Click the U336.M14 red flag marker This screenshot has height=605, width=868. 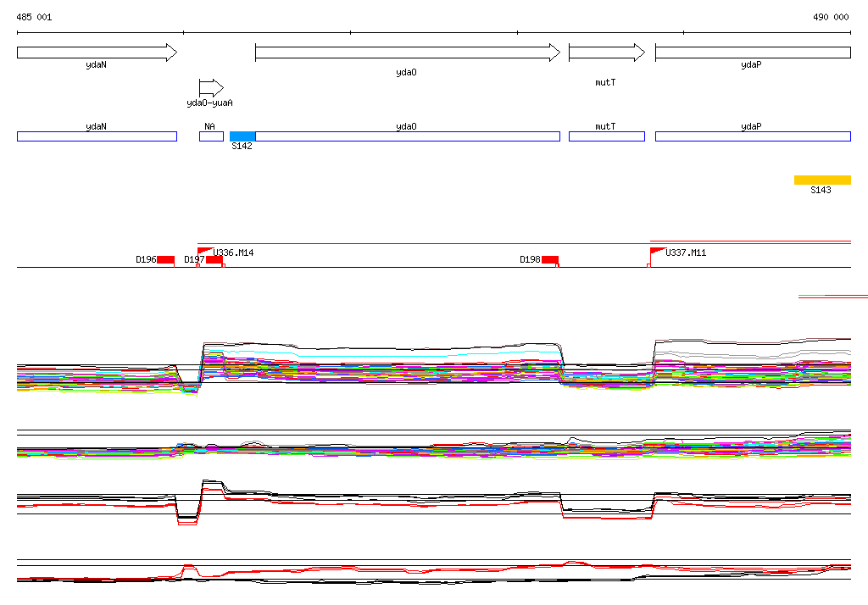point(204,251)
